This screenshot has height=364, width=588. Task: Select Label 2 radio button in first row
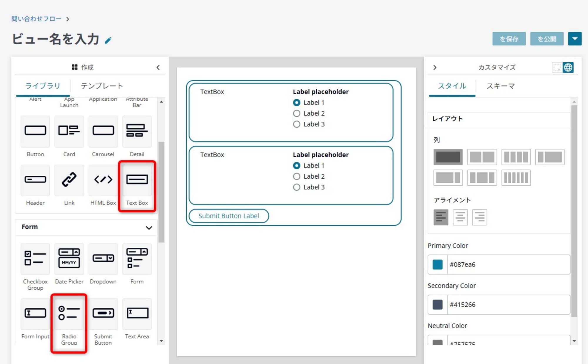click(x=296, y=113)
